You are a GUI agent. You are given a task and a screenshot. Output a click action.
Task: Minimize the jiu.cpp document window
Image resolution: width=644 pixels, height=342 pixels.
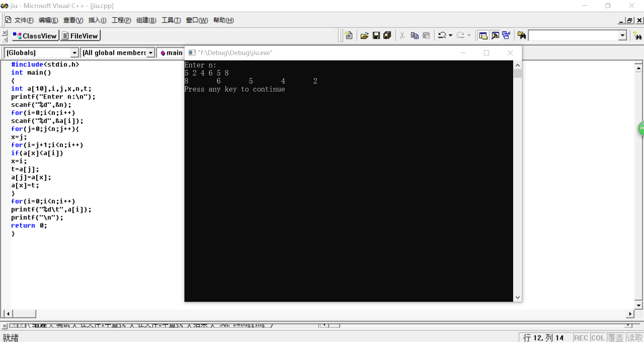tap(621, 20)
